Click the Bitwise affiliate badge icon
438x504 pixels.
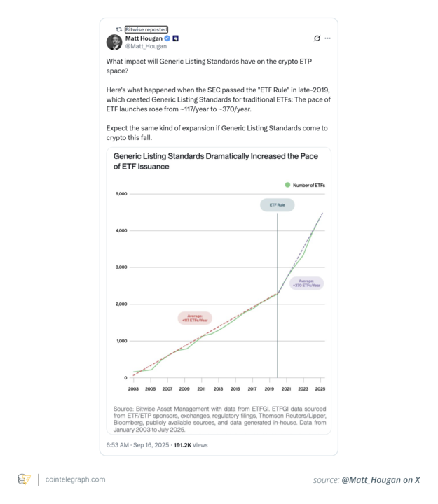(x=176, y=38)
